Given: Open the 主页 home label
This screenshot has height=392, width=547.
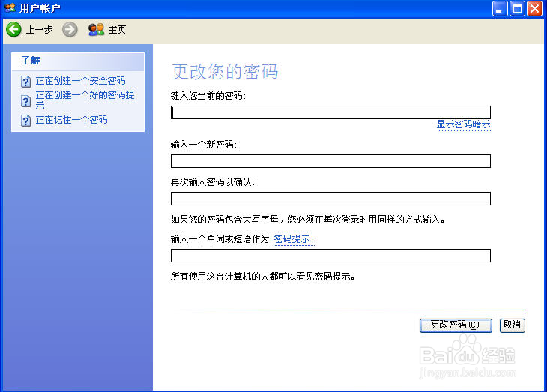Looking at the screenshot, I should pyautogui.click(x=117, y=30).
